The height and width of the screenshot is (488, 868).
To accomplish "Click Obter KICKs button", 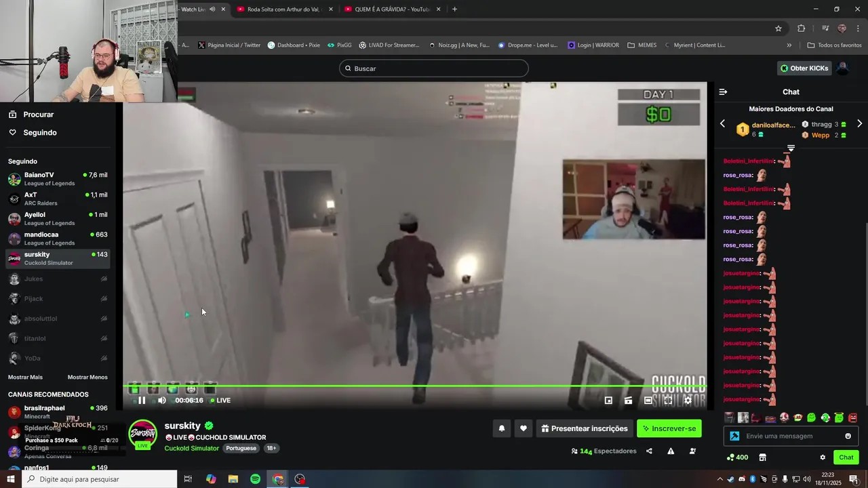I will click(804, 68).
